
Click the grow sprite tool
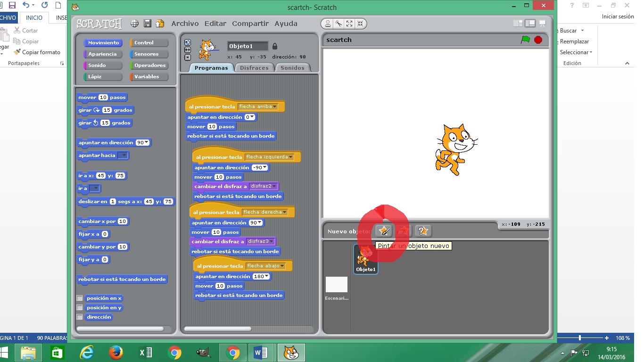coord(349,24)
